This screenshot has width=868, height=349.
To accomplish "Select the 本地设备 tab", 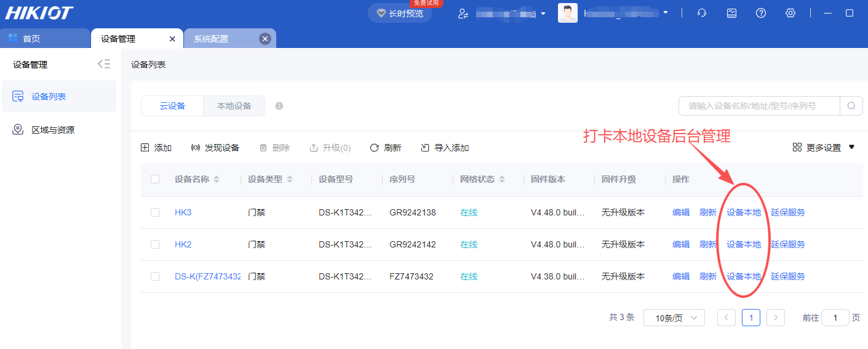I will (234, 106).
